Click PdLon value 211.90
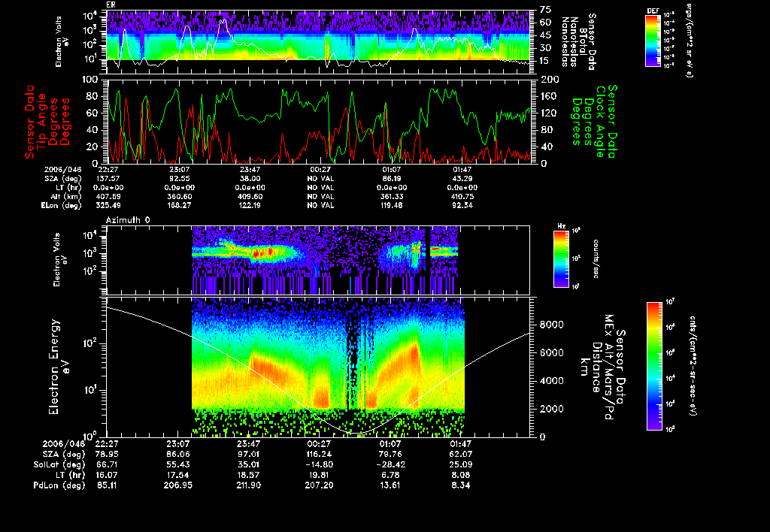 point(248,485)
